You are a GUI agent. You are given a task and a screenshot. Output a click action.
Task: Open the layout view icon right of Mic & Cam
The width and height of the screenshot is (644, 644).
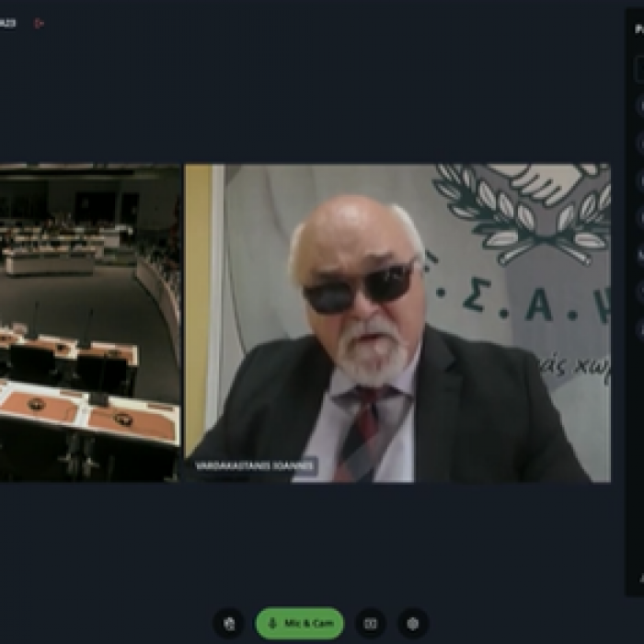tap(370, 623)
